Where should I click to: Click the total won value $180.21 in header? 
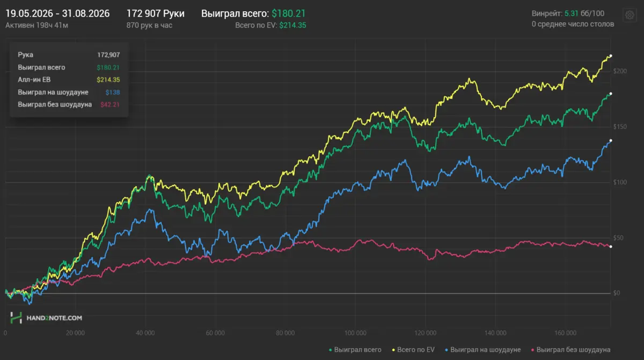click(288, 13)
